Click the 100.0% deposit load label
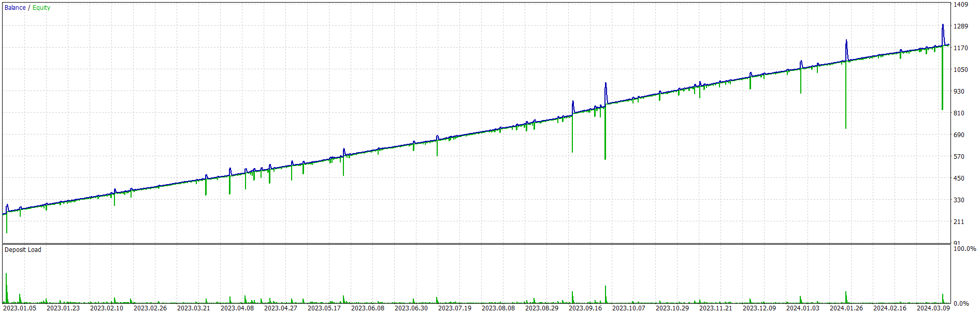 pyautogui.click(x=965, y=249)
